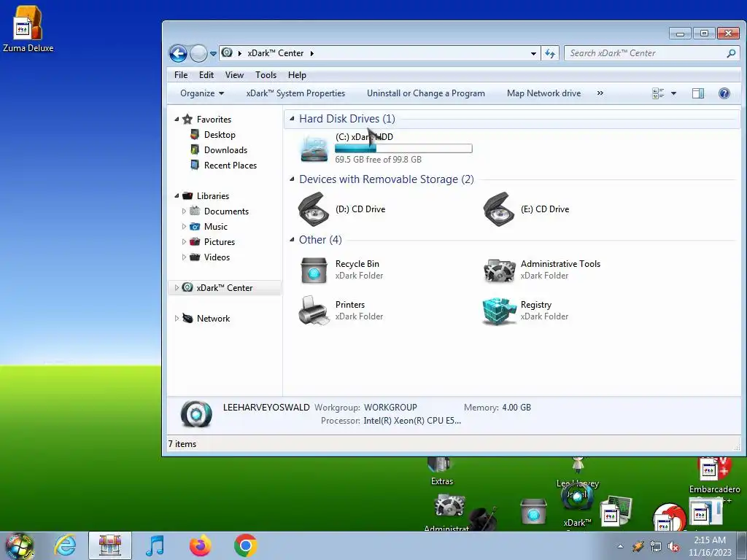Click xDark System Properties button
Image resolution: width=747 pixels, height=560 pixels.
click(x=295, y=93)
